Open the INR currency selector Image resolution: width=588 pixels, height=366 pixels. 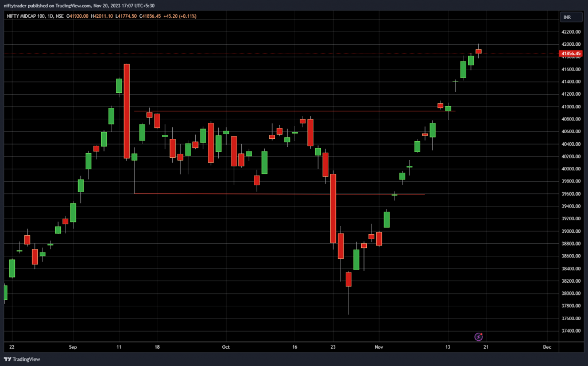[571, 17]
